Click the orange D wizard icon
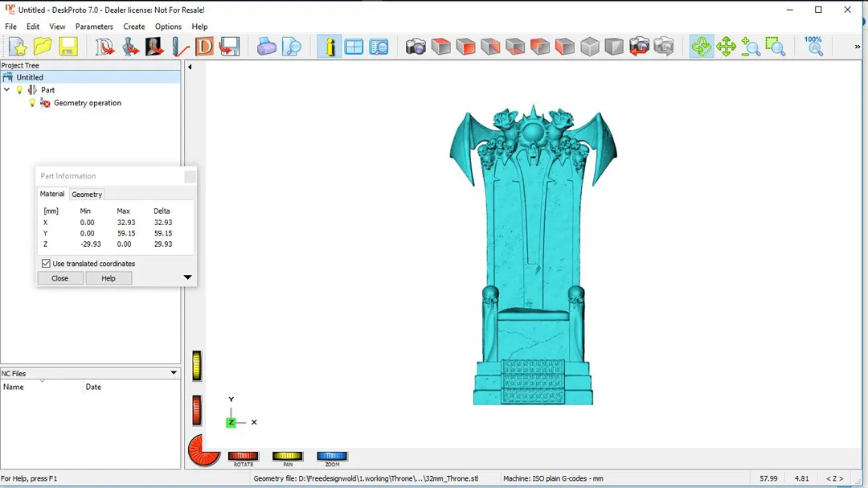The image size is (868, 488). tap(204, 47)
